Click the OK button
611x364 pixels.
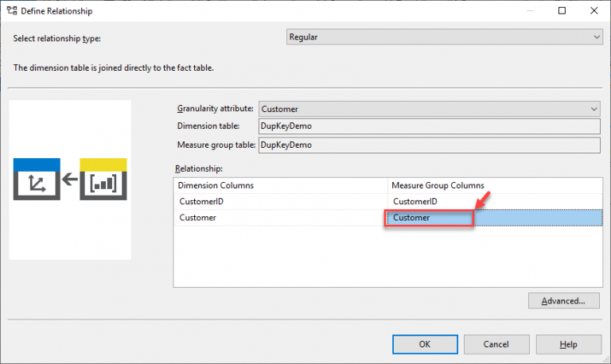click(424, 344)
